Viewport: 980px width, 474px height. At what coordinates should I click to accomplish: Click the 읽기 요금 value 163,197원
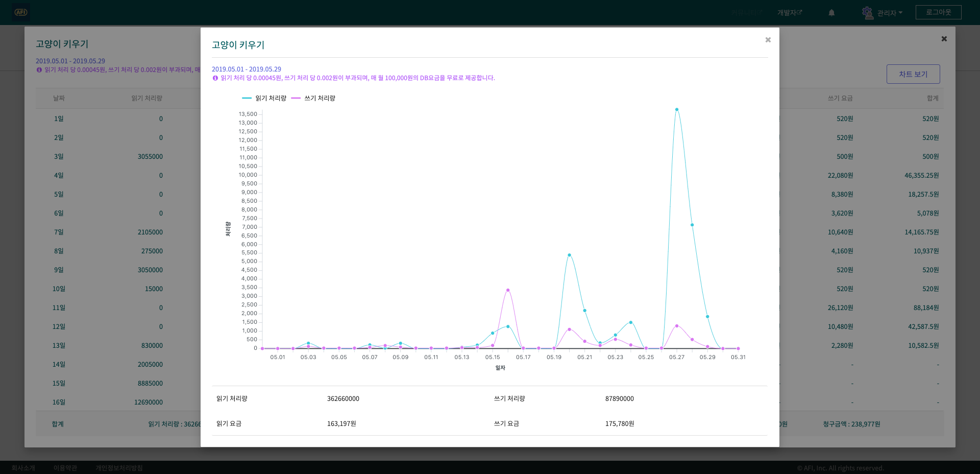341,424
